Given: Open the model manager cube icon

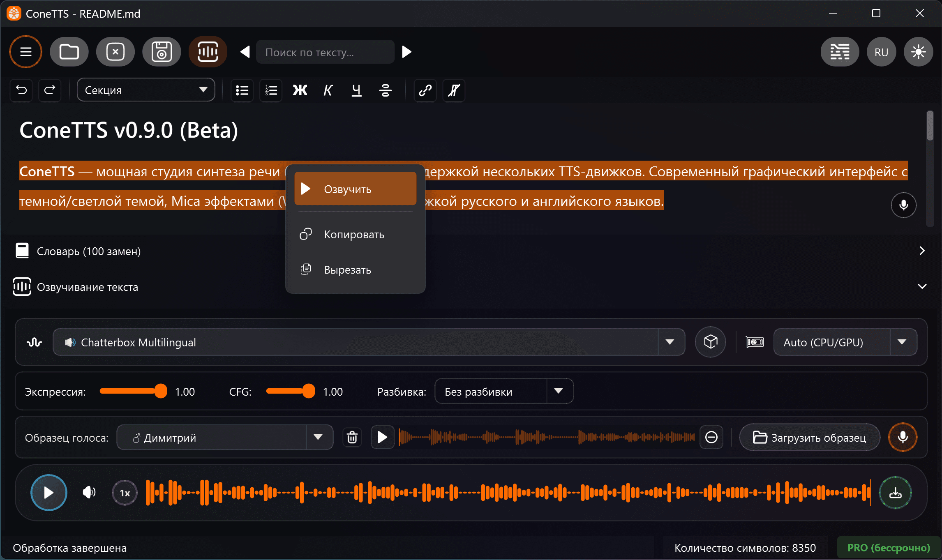Looking at the screenshot, I should (710, 342).
